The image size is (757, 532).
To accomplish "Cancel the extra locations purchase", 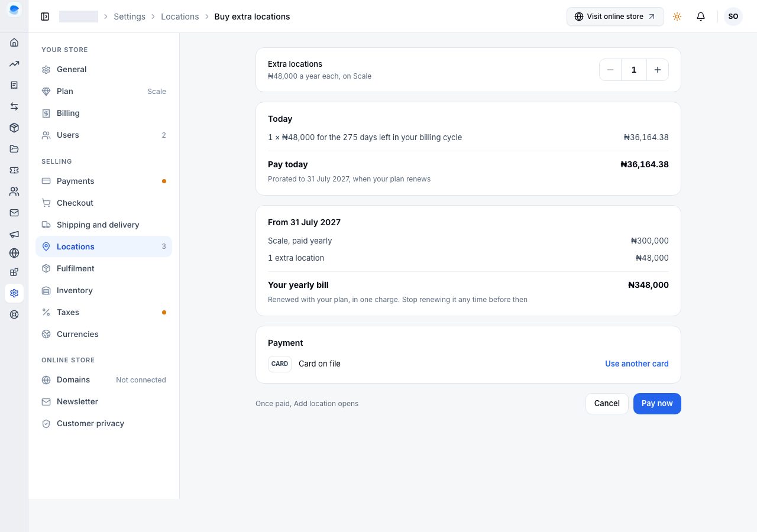I will point(607,404).
